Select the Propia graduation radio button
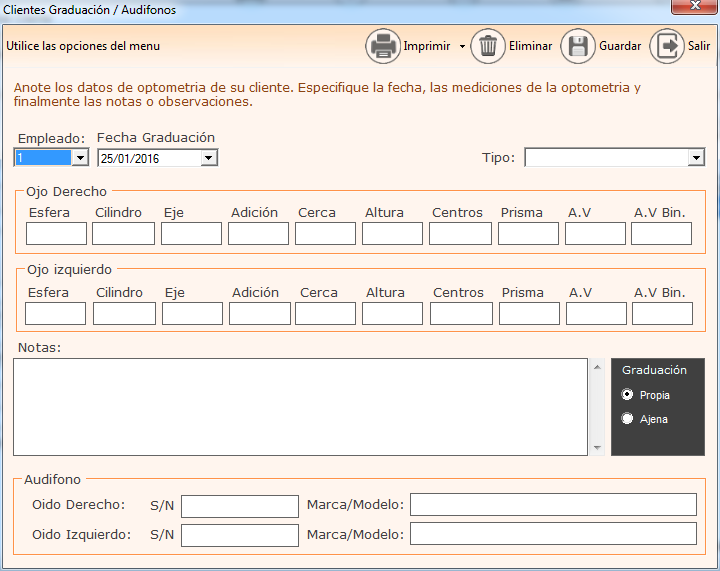 click(x=627, y=394)
